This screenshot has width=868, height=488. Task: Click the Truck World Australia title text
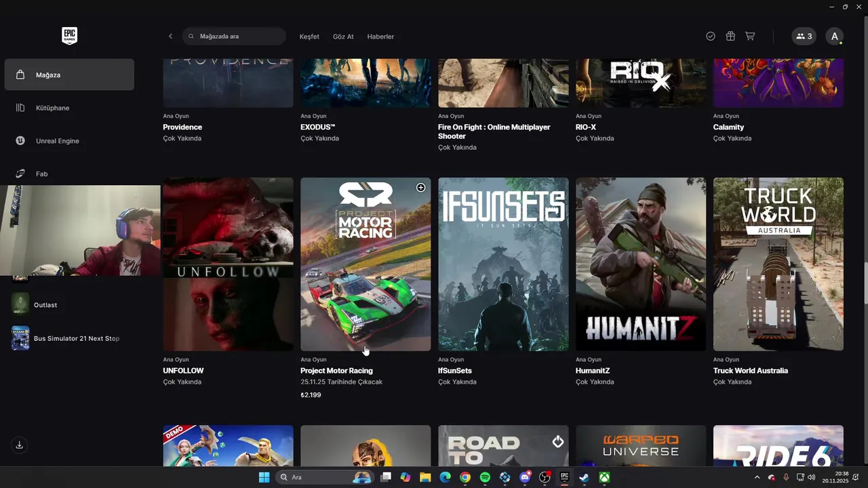click(x=751, y=371)
